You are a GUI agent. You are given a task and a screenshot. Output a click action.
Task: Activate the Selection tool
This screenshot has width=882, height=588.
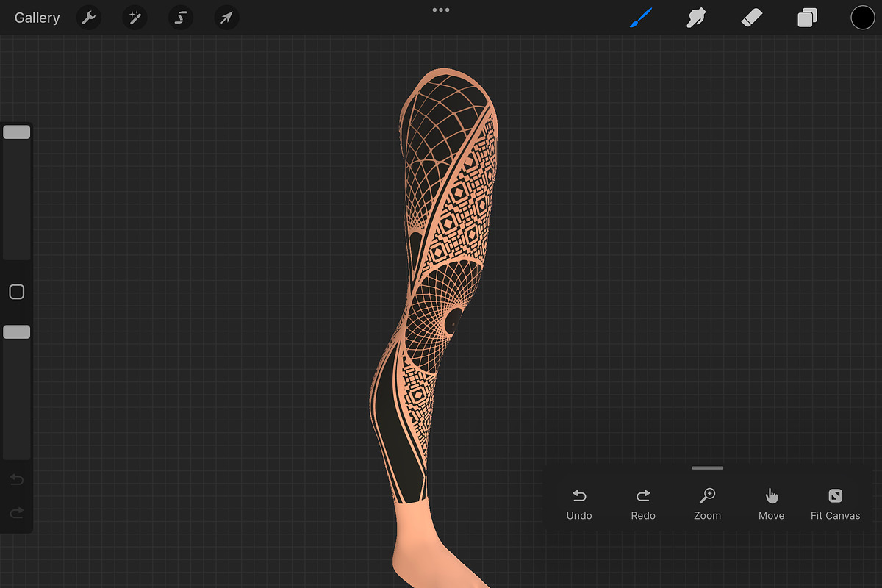[180, 17]
